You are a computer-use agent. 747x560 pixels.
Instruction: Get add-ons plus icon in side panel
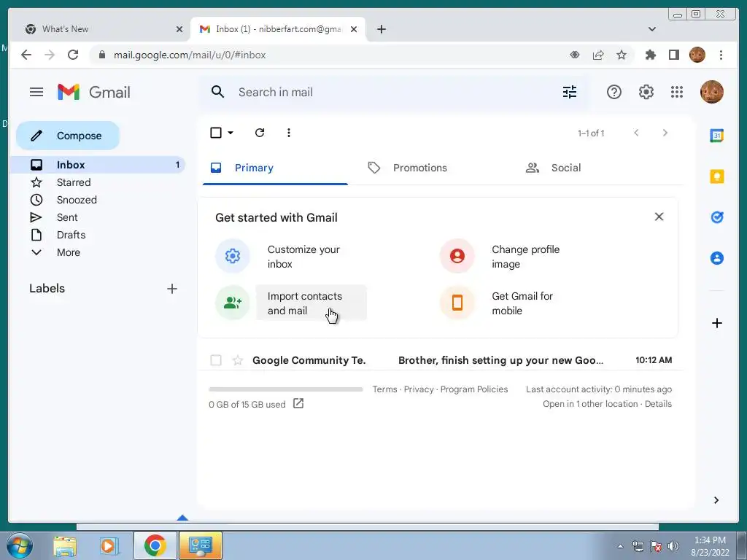point(717,323)
